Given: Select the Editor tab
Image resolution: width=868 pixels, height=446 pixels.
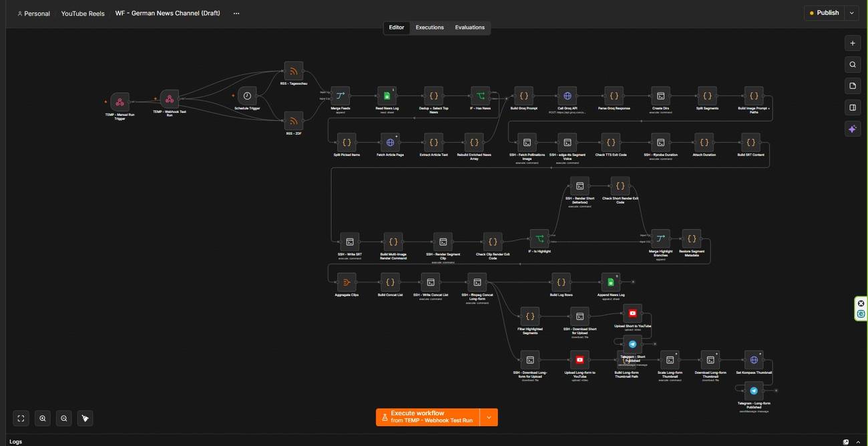Looking at the screenshot, I should 397,27.
